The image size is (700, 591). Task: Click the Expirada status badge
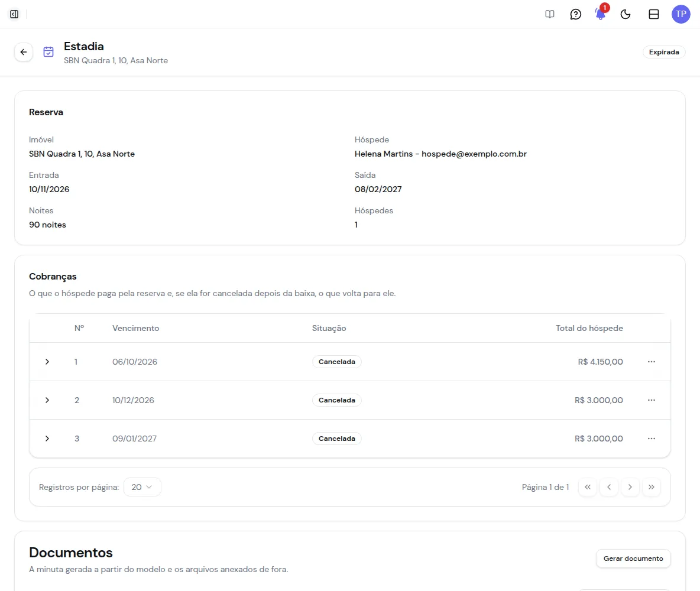[x=664, y=52]
